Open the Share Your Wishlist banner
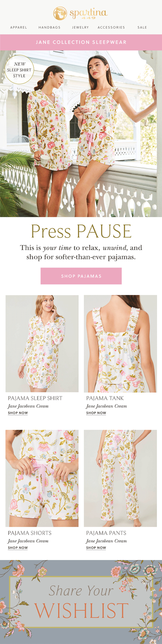 point(81,602)
